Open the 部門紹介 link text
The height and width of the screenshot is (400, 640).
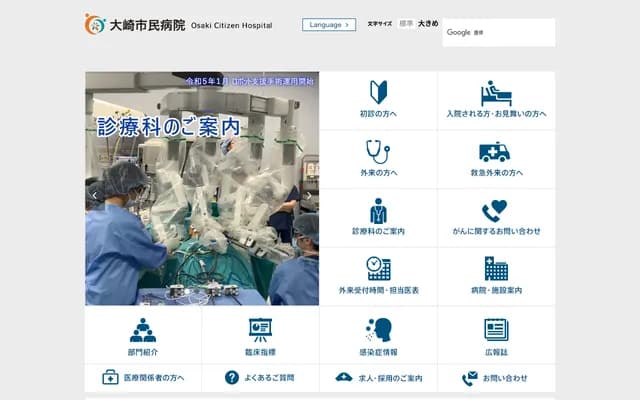pos(142,352)
